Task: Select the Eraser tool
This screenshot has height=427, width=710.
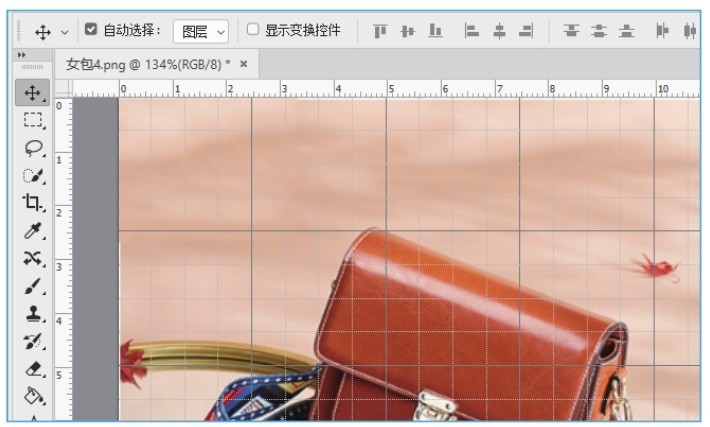Action: tap(33, 369)
